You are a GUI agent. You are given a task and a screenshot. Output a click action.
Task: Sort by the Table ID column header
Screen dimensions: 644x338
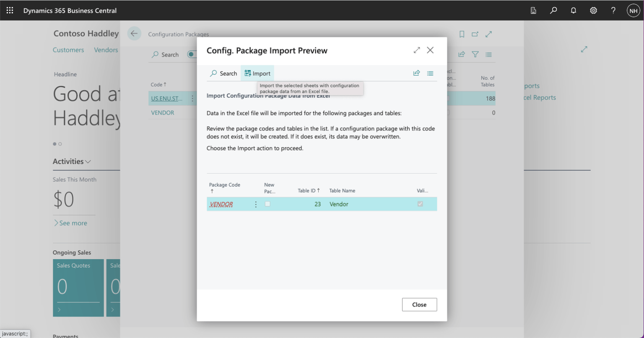pyautogui.click(x=309, y=190)
